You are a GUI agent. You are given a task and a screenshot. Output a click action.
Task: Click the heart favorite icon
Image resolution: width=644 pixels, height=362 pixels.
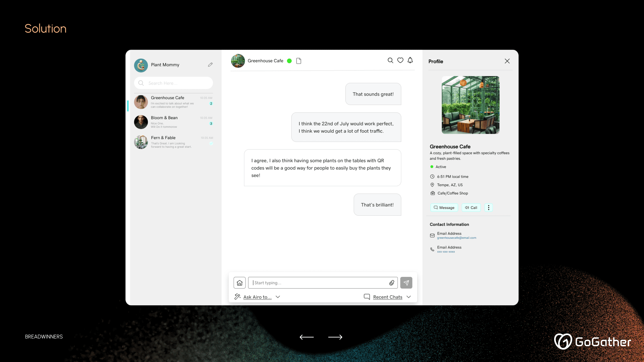(x=400, y=60)
